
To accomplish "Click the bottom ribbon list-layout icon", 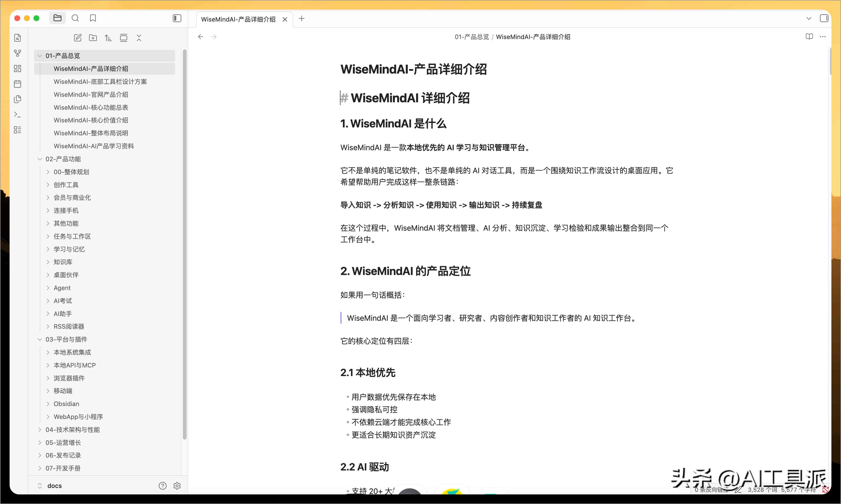I will click(17, 130).
